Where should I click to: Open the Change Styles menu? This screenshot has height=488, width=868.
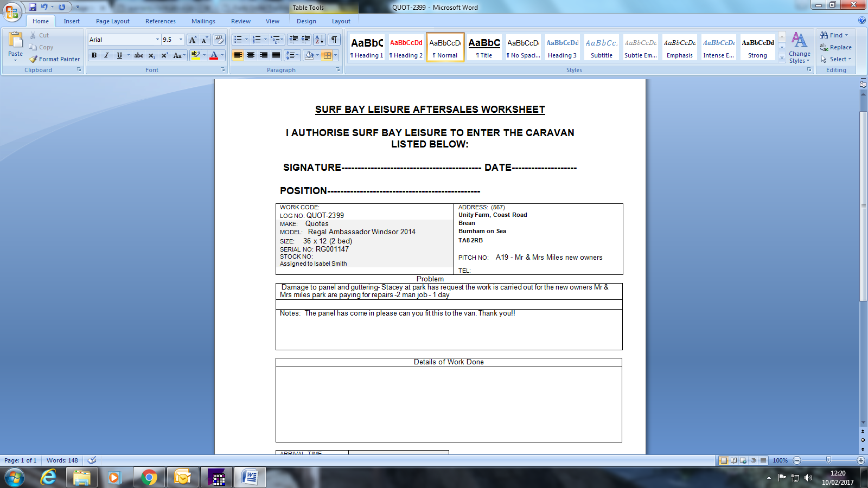(x=800, y=48)
